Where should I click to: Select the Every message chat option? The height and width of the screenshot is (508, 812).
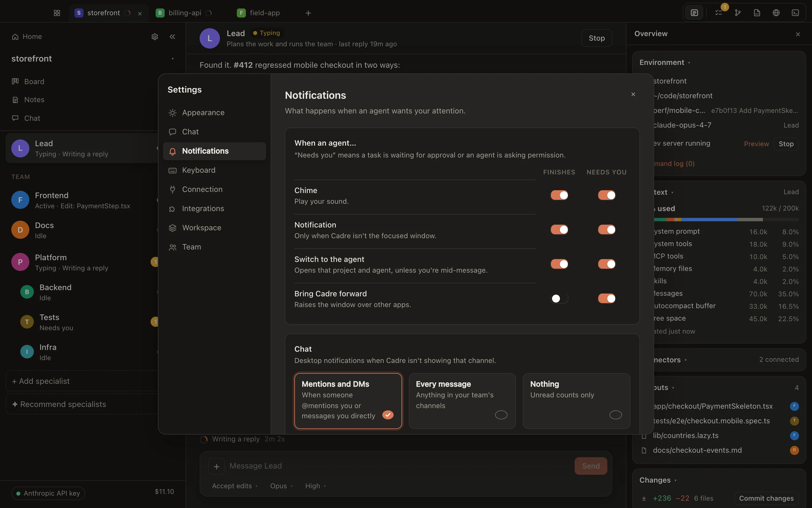[462, 401]
